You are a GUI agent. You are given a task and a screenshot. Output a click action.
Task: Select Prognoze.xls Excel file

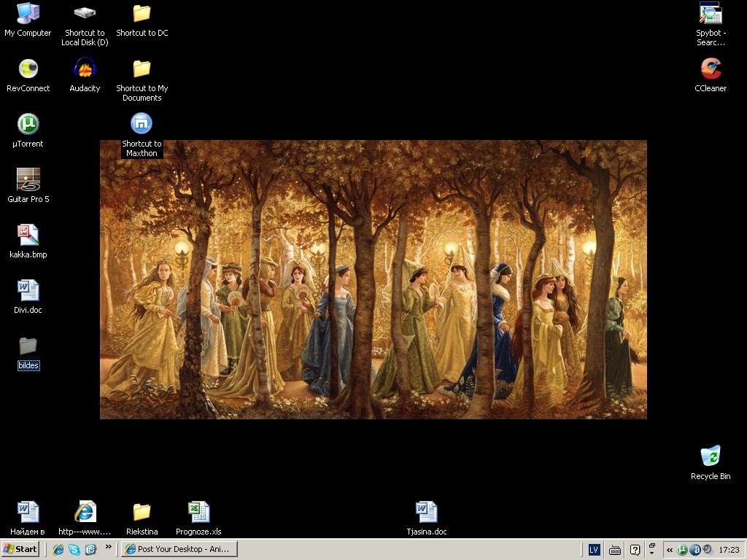[198, 518]
